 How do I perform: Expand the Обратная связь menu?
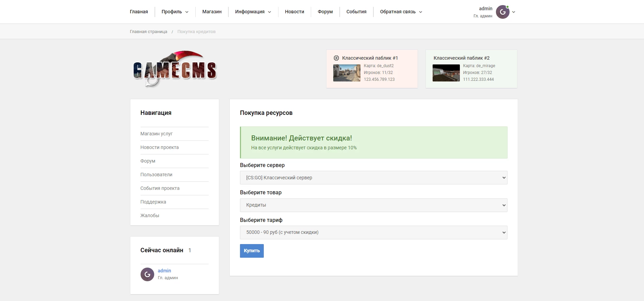point(401,12)
